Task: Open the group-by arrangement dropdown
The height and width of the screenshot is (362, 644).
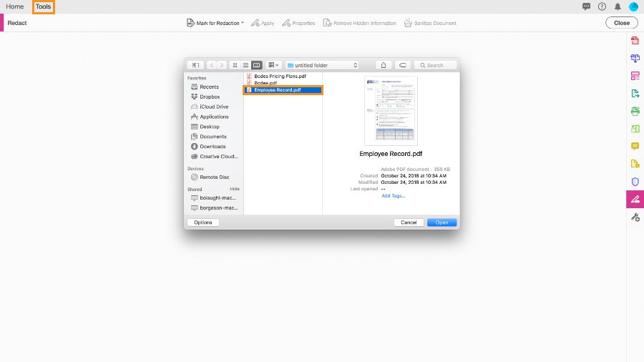Action: click(273, 65)
